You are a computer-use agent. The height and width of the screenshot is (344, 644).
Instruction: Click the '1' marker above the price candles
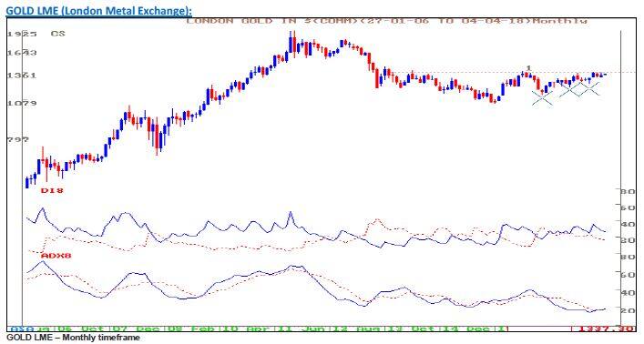[x=529, y=67]
